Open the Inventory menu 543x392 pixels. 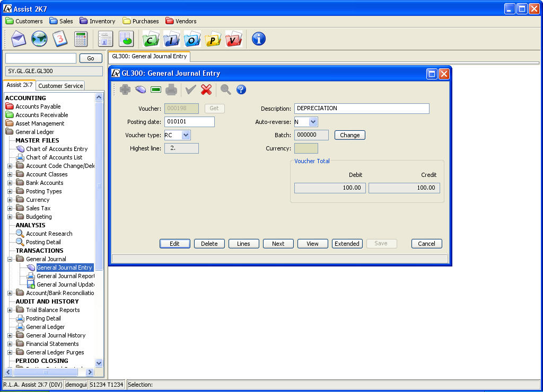[98, 21]
